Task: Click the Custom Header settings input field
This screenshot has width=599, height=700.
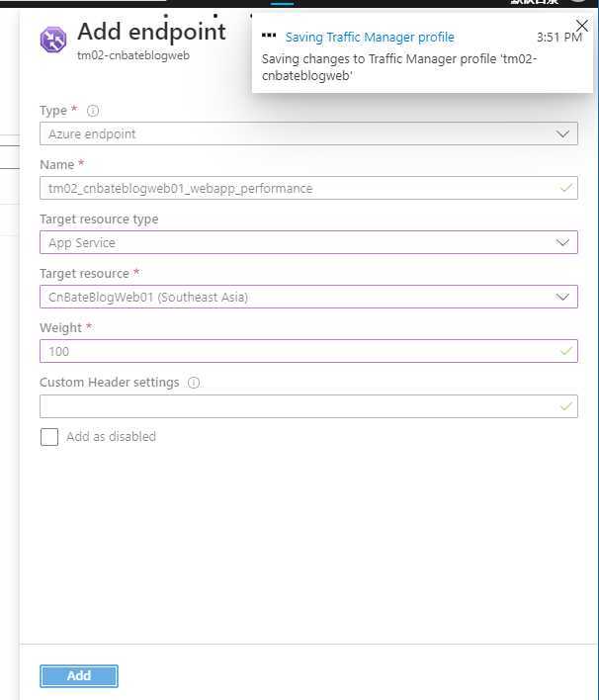Action: tap(308, 406)
